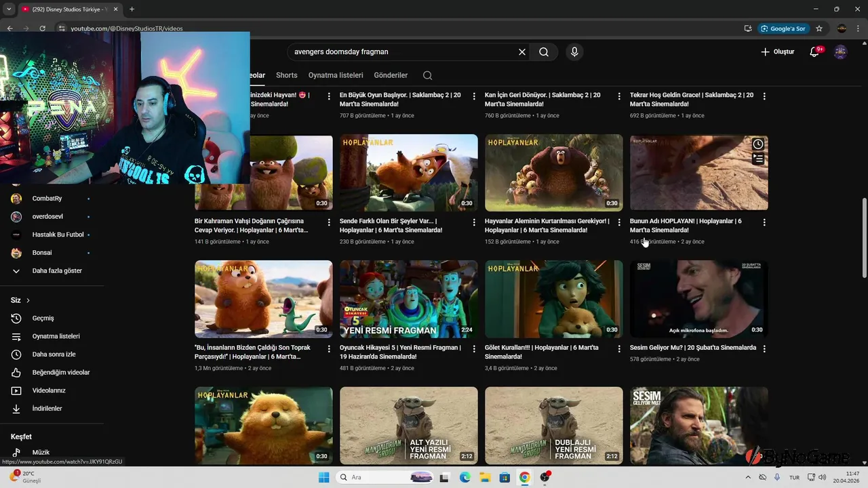Click the browser address bar URL

coord(127,28)
